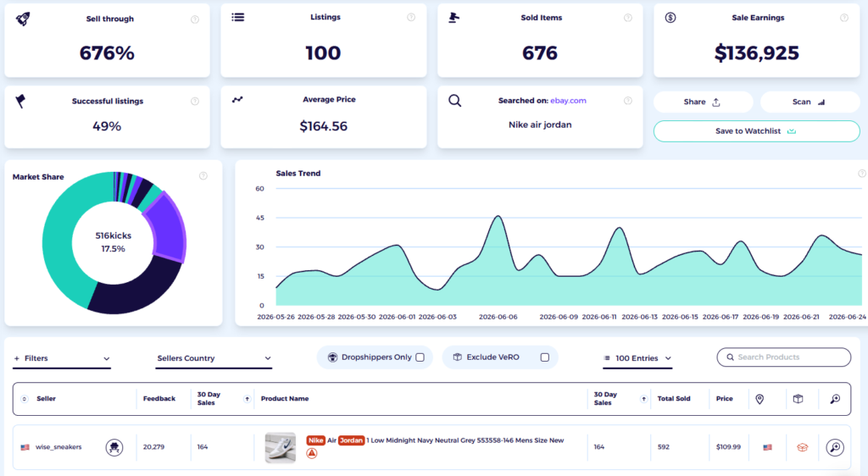Image resolution: width=868 pixels, height=476 pixels.
Task: Click the package box column header icon
Action: pos(798,399)
